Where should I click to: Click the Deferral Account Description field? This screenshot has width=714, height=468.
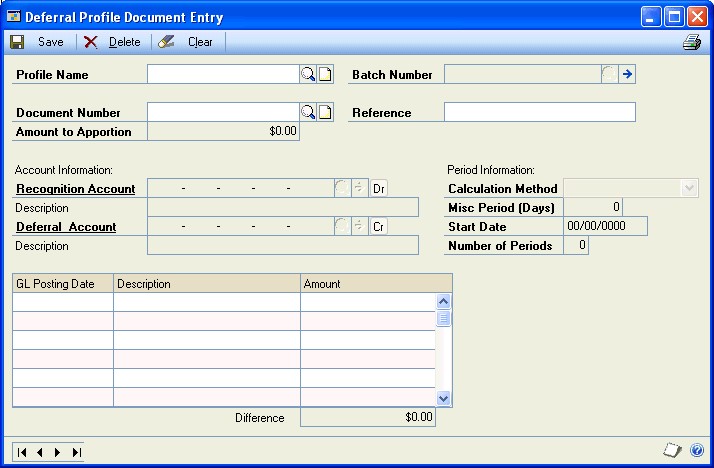point(283,245)
